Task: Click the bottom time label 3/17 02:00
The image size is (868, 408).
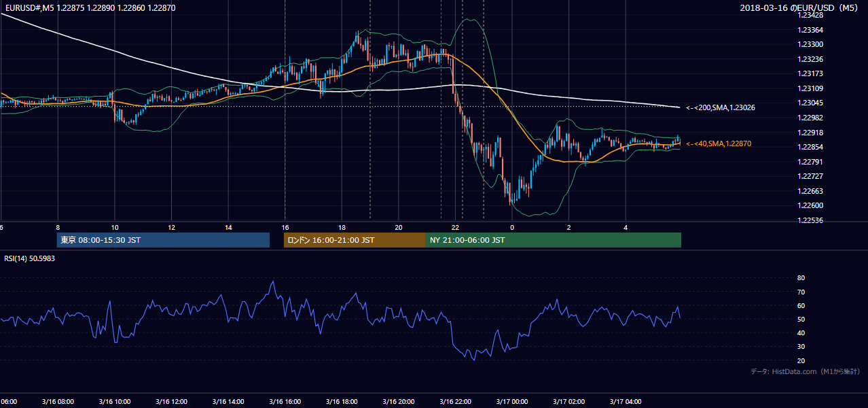Action: click(569, 402)
